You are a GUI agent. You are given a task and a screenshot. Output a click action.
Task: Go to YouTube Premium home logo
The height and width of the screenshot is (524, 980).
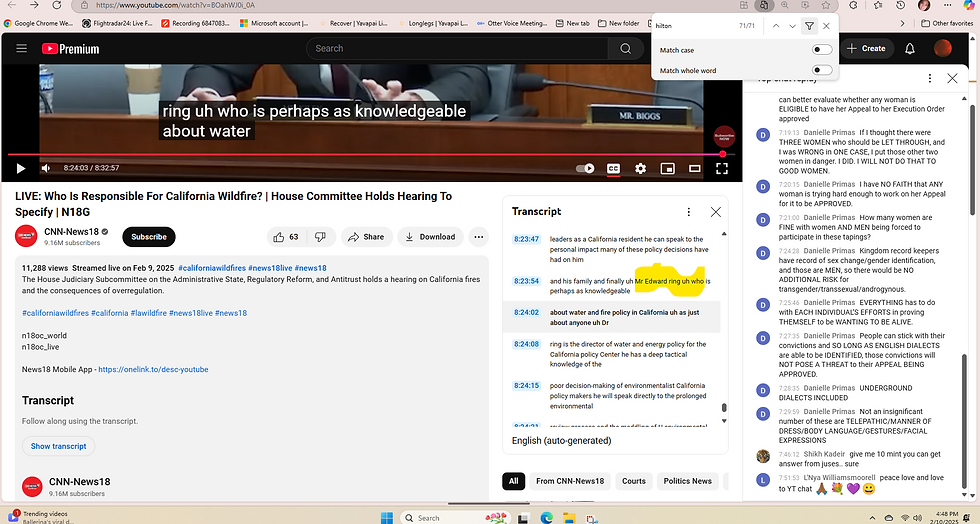tap(71, 49)
